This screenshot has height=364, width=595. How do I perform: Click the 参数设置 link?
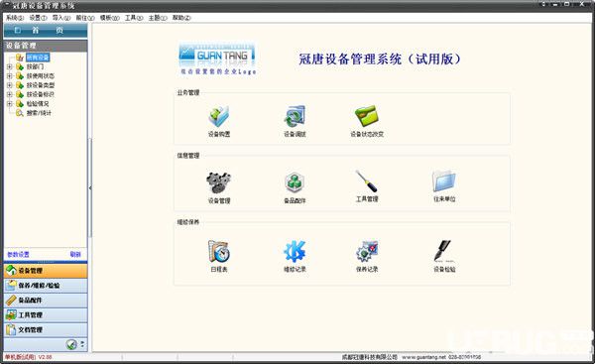tap(18, 254)
